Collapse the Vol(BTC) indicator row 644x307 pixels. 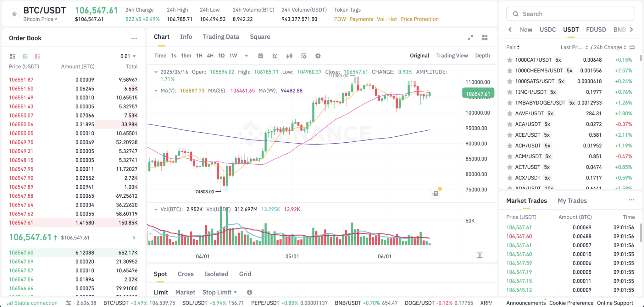[156, 209]
